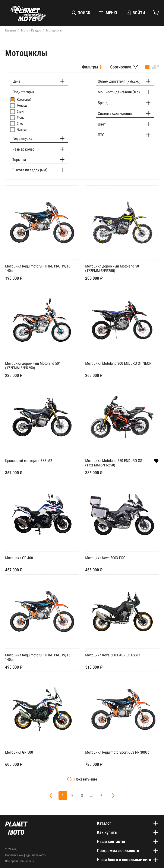Open the Kove 800X PRO product image

pos(122,514)
